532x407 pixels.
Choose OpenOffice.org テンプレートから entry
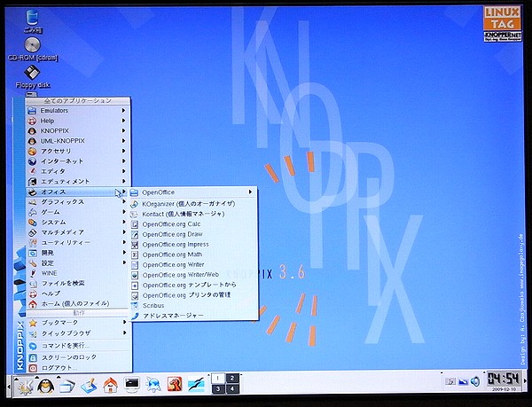(193, 286)
